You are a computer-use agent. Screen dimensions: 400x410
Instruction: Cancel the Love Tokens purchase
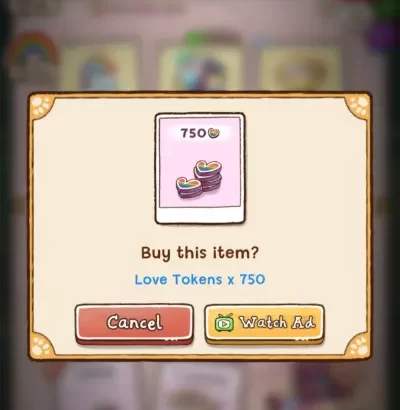[134, 323]
